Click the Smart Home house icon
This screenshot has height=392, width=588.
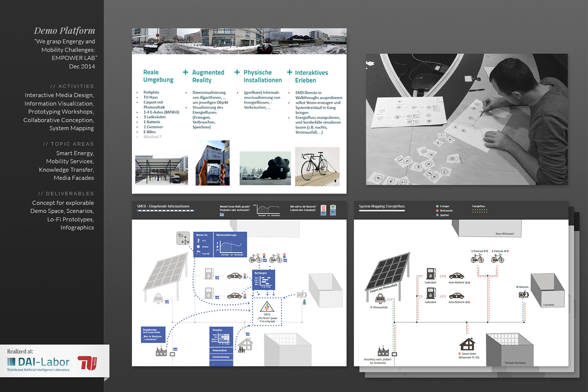click(467, 344)
